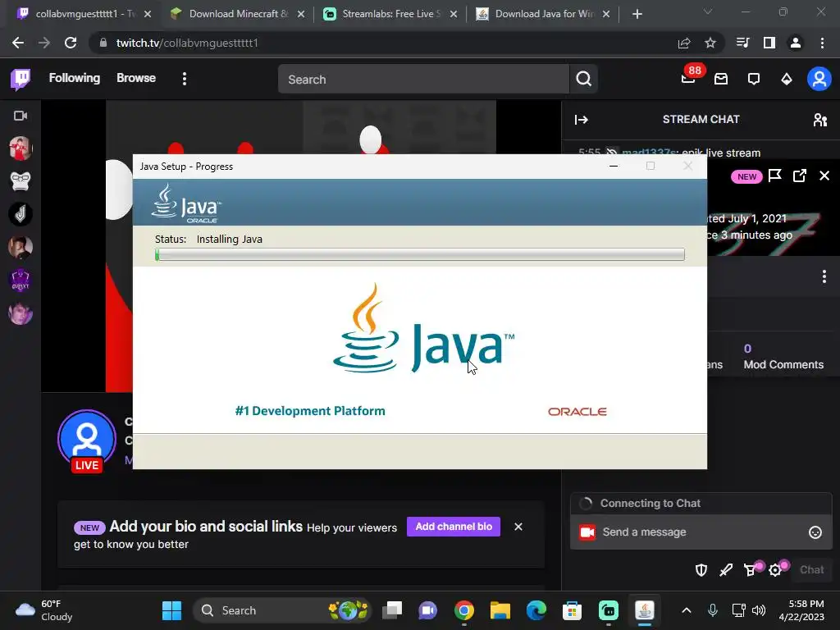Screen dimensions: 840x630
Task: Click the Twitch search magnifier button
Action: [583, 80]
